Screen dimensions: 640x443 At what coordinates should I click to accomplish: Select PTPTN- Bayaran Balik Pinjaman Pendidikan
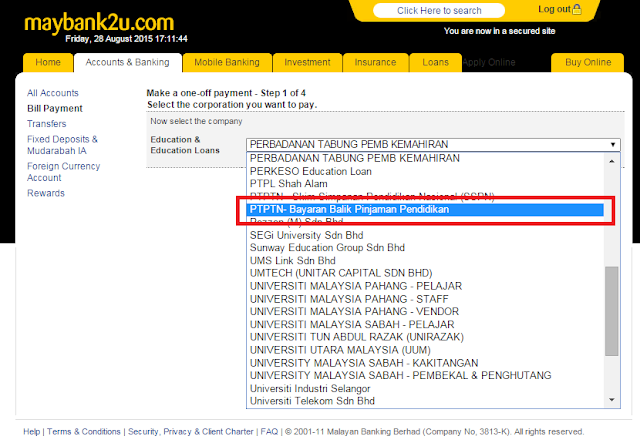[425, 209]
